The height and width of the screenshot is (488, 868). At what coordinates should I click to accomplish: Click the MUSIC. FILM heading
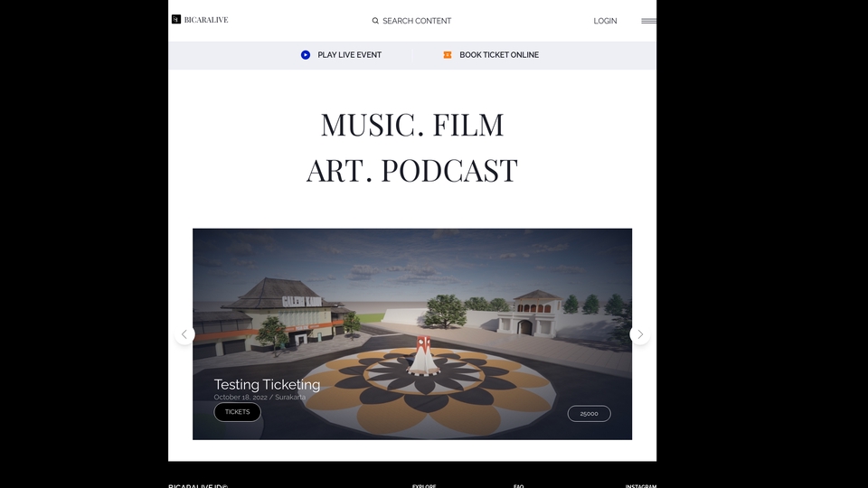tap(412, 125)
